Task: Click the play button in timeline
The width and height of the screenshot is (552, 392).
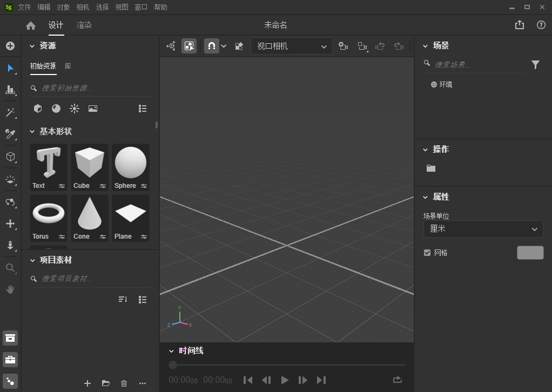Action: click(285, 380)
